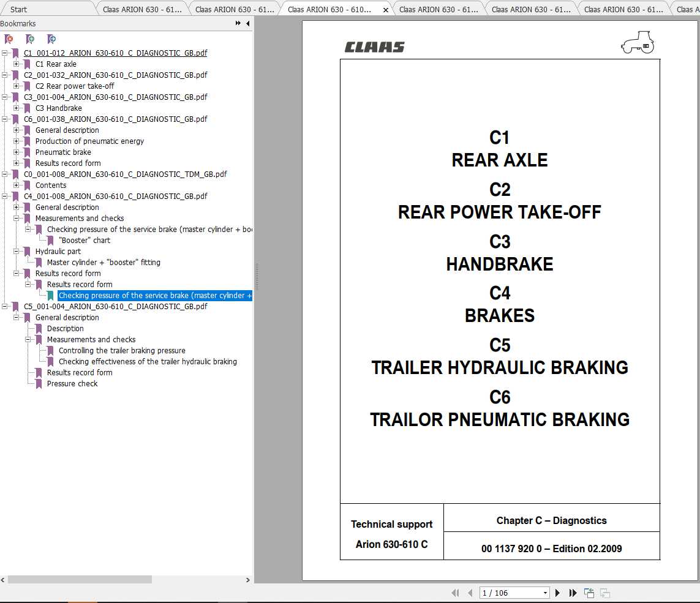Switch to the Claas ARION tab right of the active one

[x=438, y=9]
